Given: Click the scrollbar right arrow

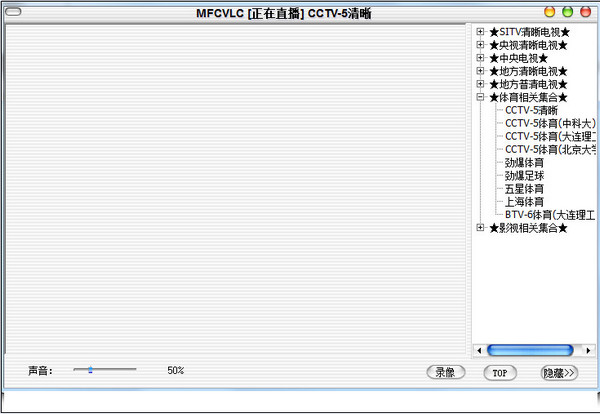Looking at the screenshot, I should [589, 350].
